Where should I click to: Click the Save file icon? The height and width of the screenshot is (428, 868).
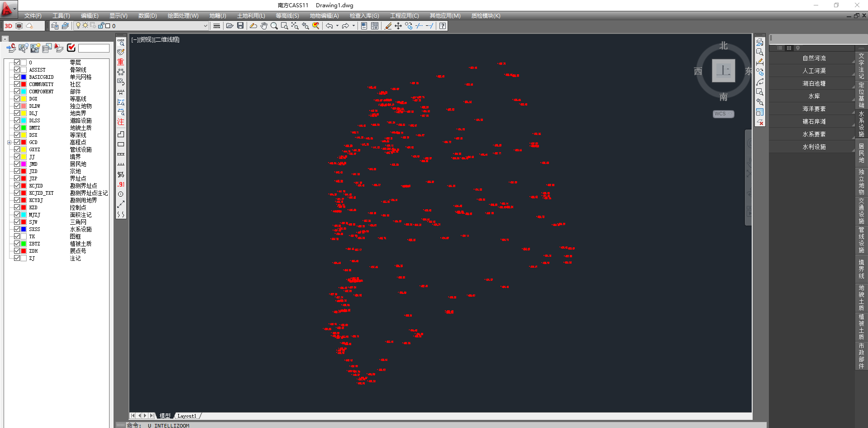(240, 26)
